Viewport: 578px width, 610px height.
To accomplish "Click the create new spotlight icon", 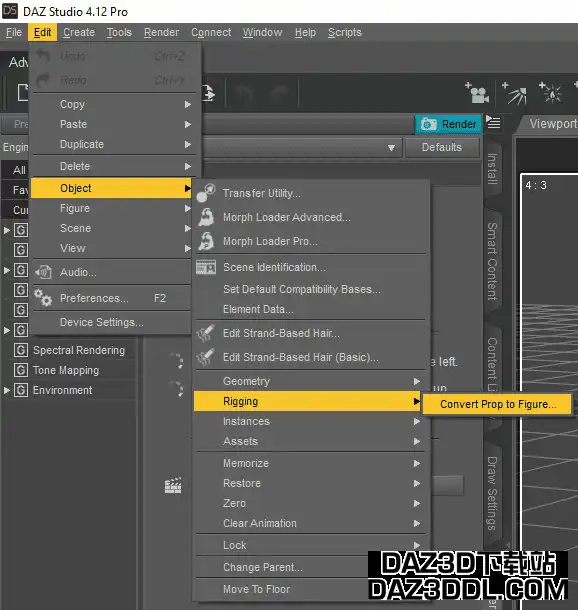I will 515,93.
